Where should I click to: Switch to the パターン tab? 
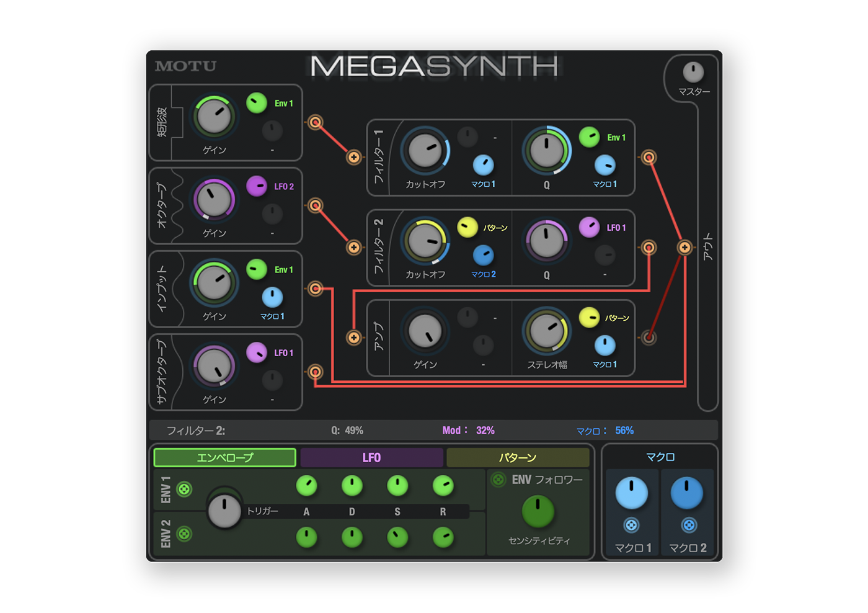coord(518,458)
